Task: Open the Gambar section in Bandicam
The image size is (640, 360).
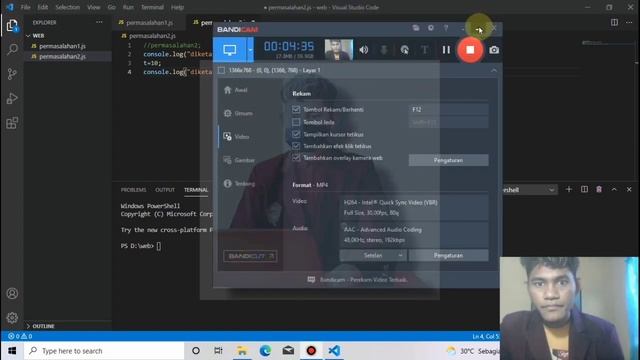Action: click(240, 160)
